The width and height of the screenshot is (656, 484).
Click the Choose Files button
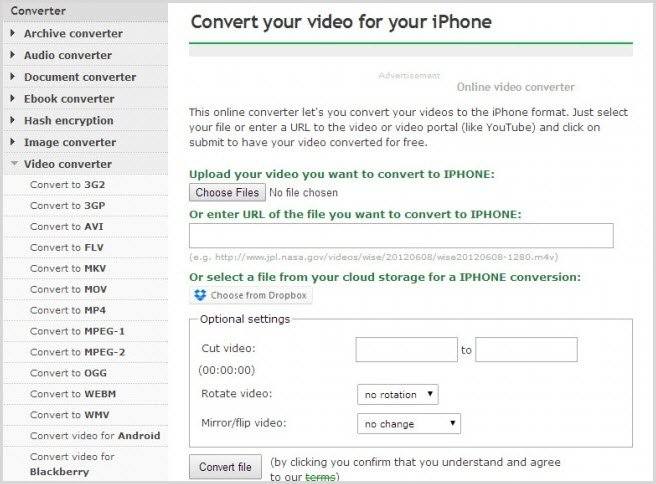click(227, 192)
